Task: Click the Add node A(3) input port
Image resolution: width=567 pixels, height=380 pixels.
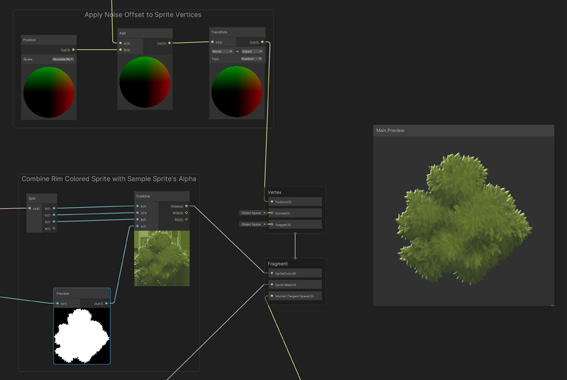Action: pos(120,43)
